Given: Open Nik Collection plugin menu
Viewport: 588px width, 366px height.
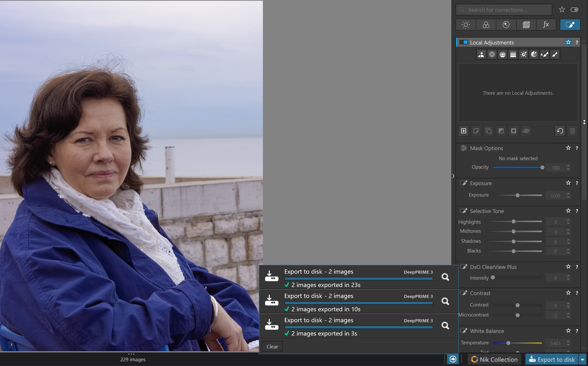Looking at the screenshot, I should pos(495,360).
